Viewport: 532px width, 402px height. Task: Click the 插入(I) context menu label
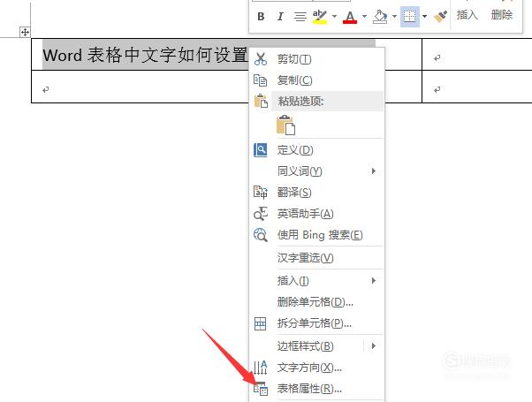pos(293,281)
